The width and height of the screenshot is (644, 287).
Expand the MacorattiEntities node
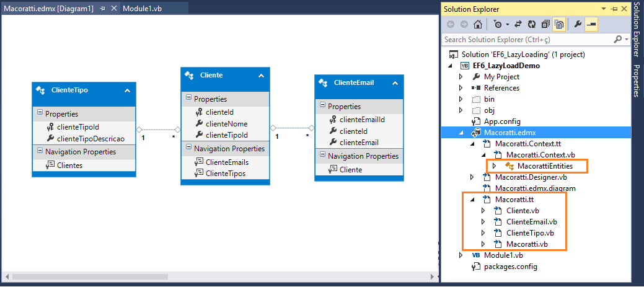[x=495, y=166]
